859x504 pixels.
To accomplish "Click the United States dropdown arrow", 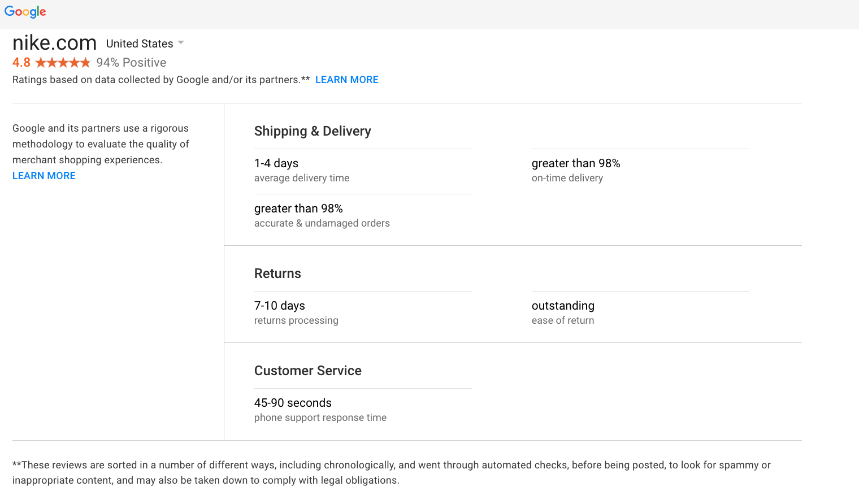I will [x=181, y=43].
